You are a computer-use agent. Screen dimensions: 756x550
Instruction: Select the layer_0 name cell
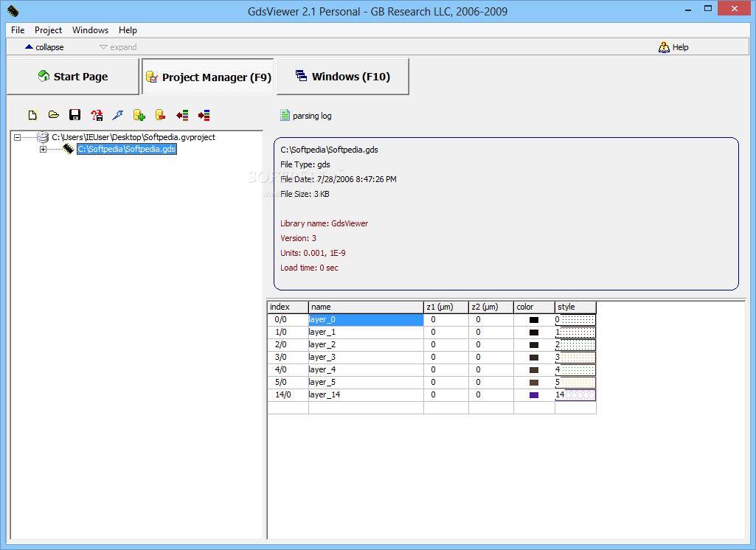tap(366, 319)
